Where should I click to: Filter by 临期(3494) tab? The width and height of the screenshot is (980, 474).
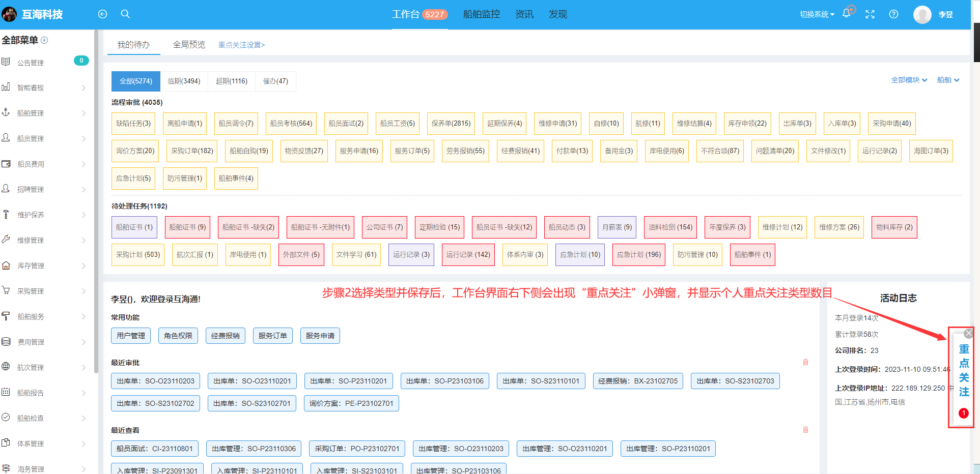[x=184, y=81]
